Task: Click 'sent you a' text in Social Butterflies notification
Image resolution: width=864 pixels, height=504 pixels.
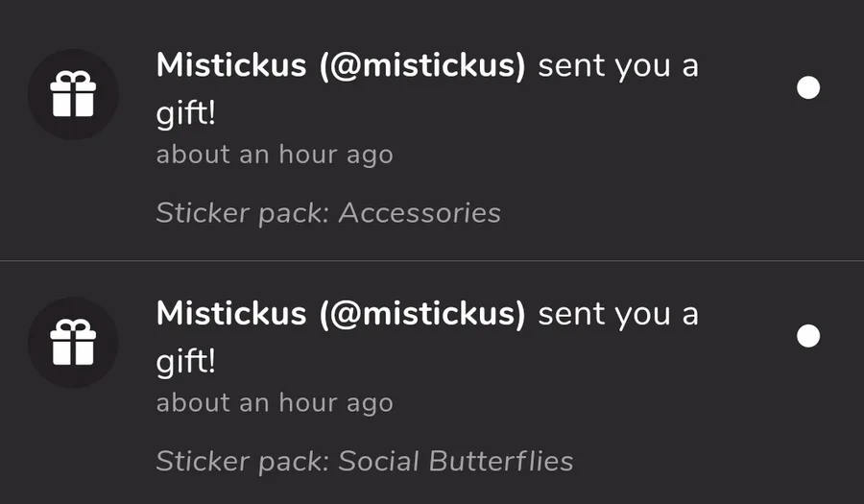Action: tap(618, 314)
